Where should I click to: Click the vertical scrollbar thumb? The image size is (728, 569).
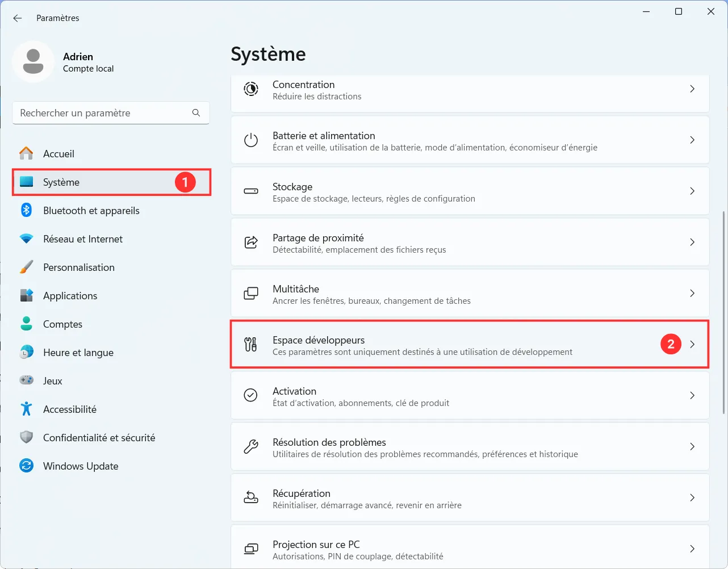coord(723,312)
